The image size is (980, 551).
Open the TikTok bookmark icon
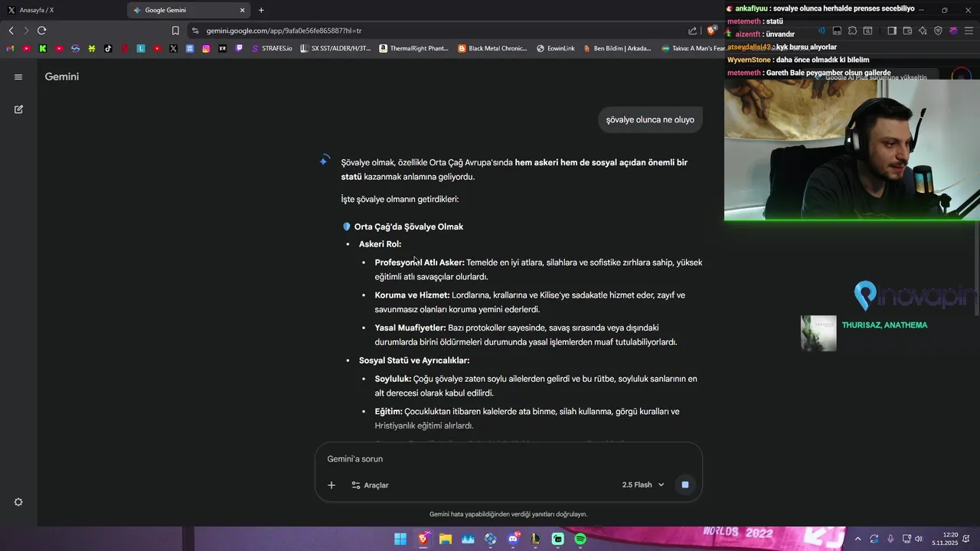click(x=108, y=48)
